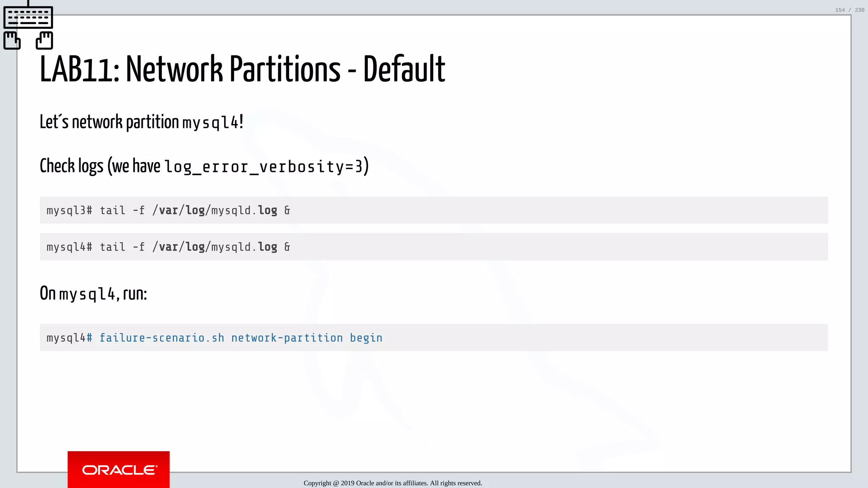Click the ORACLE logo
868x488 pixels.
click(x=119, y=469)
